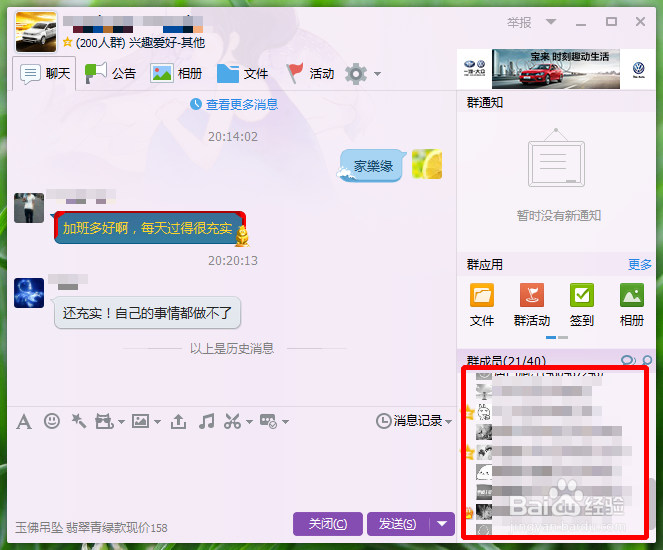The image size is (663, 550).
Task: Click the lemon avatar of sender
Action: (427, 164)
